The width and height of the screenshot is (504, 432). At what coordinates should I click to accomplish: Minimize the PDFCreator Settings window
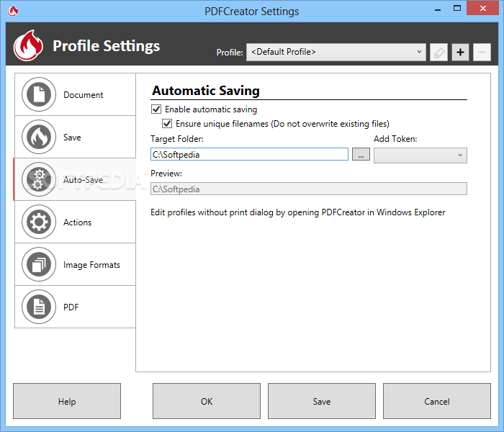pyautogui.click(x=438, y=9)
